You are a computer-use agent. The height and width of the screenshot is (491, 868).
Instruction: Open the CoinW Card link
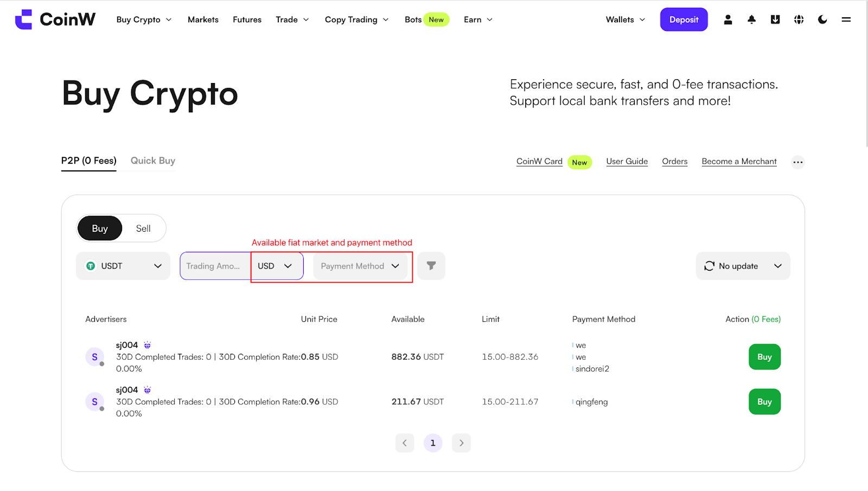pos(539,162)
